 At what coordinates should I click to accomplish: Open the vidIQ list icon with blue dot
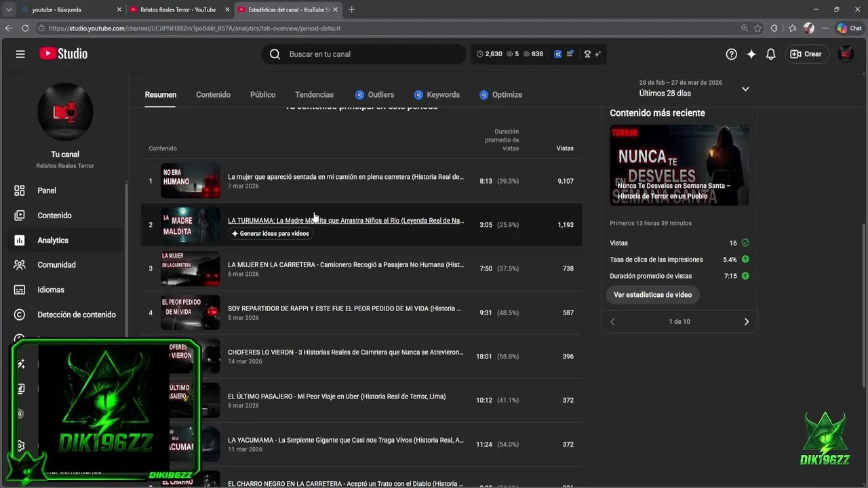pyautogui.click(x=570, y=54)
